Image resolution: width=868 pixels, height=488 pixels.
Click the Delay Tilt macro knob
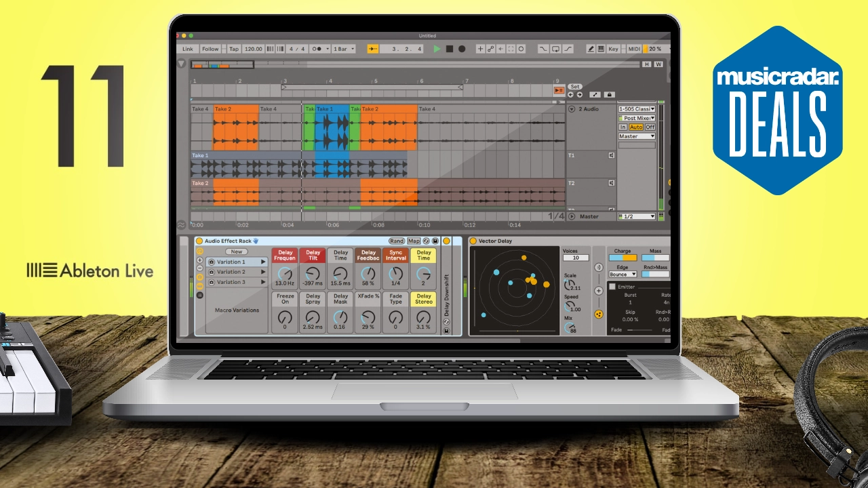click(x=313, y=274)
